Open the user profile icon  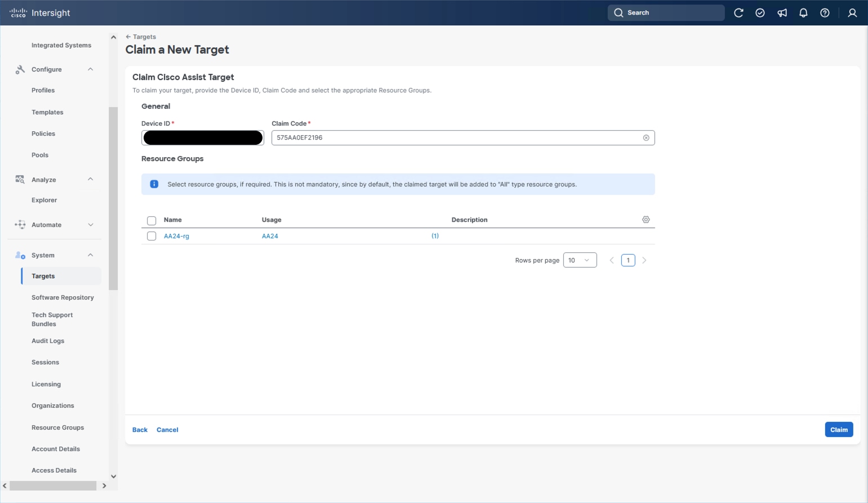point(852,12)
